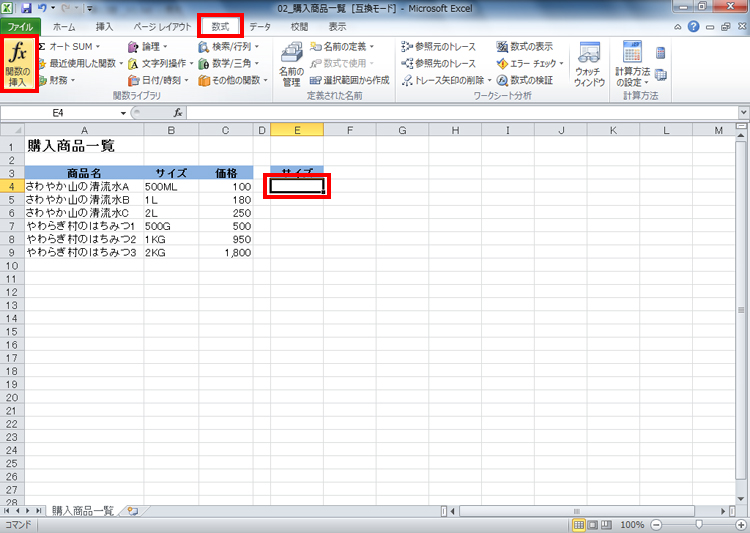Screen dimensions: 750x533
Task: Open the Name Manager (名前の管理)
Action: [x=291, y=64]
